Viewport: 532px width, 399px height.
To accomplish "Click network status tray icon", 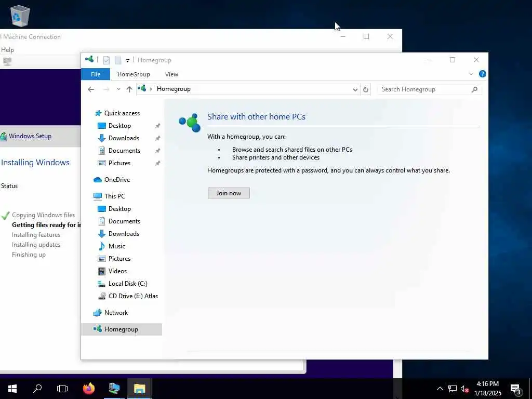I will pyautogui.click(x=453, y=389).
